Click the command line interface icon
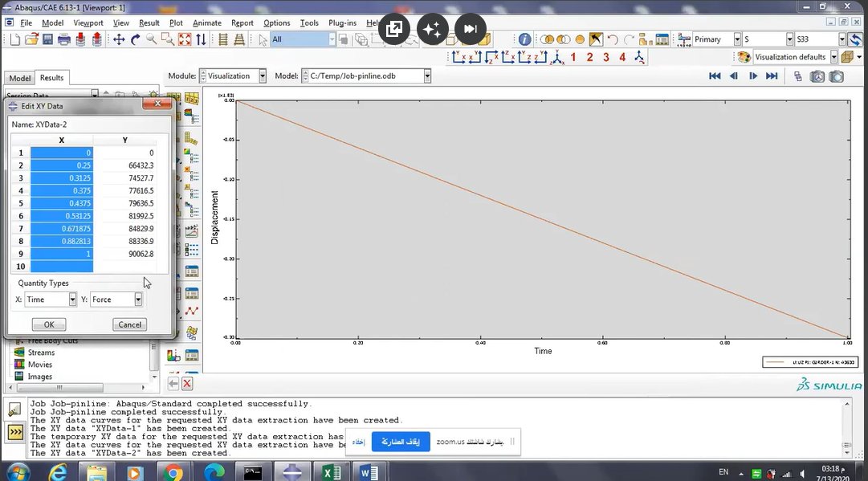868x481 pixels. point(15,432)
